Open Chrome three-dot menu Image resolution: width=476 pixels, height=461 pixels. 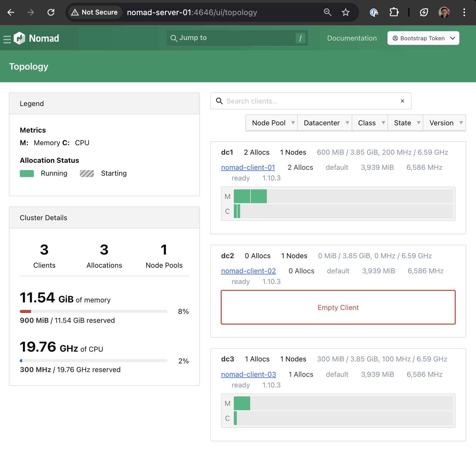point(464,12)
